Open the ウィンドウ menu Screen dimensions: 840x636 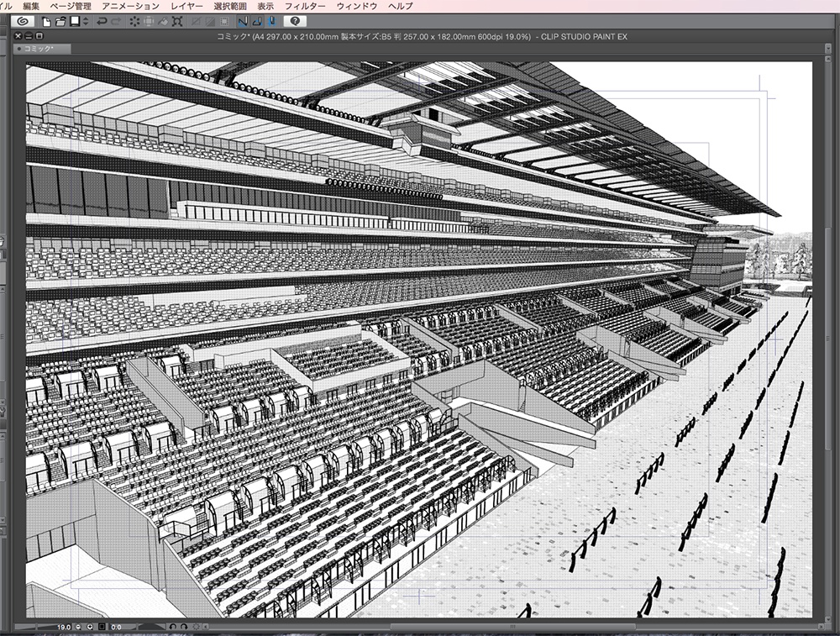357,6
